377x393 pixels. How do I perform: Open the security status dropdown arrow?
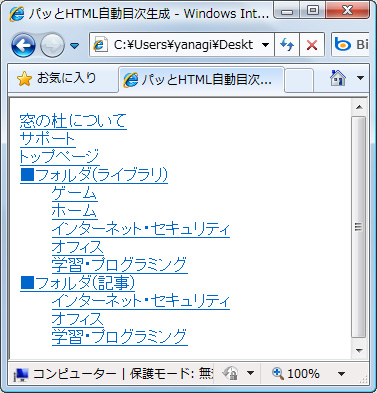coord(250,373)
